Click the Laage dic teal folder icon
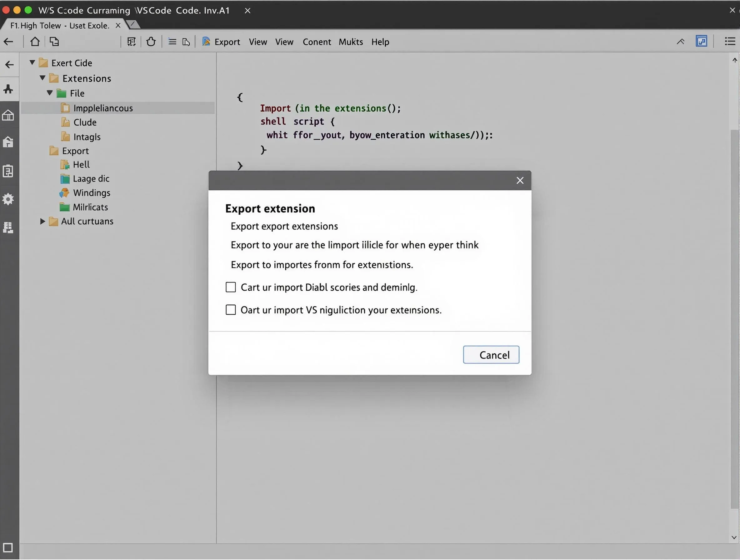740x560 pixels. point(65,179)
